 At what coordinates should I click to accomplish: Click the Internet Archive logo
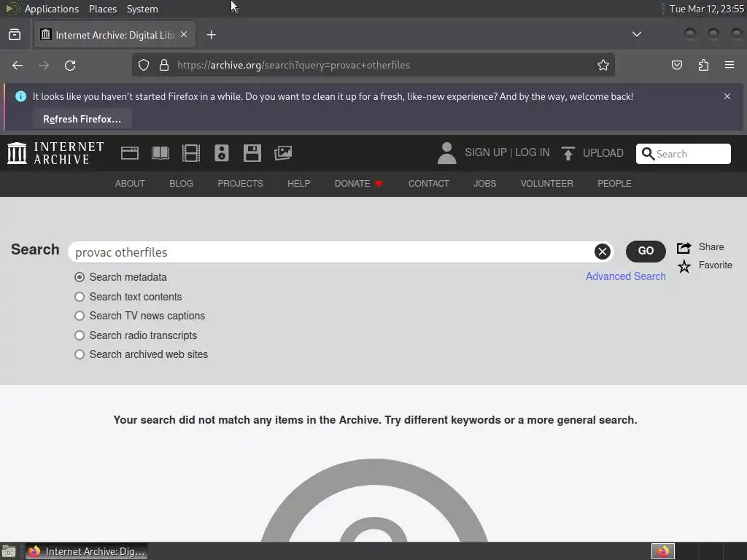coord(55,153)
